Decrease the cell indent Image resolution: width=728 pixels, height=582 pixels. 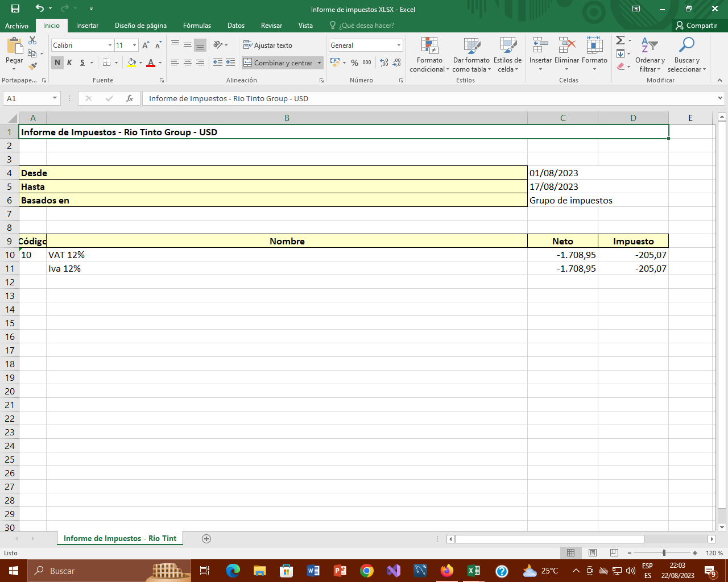tap(218, 63)
